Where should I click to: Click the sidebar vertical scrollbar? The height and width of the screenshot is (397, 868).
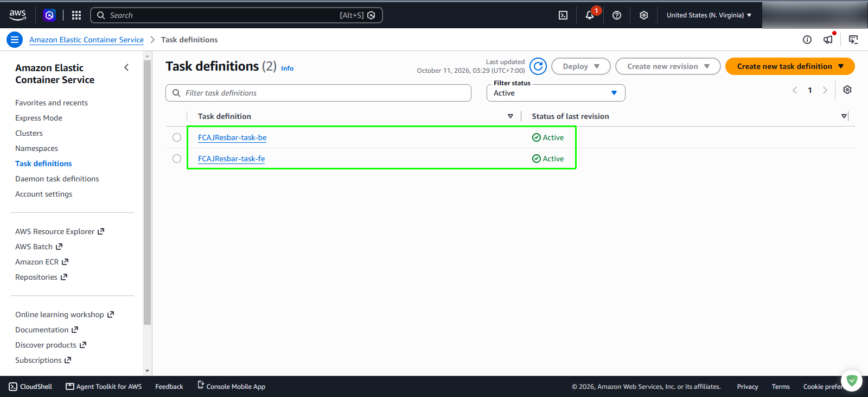pyautogui.click(x=147, y=192)
